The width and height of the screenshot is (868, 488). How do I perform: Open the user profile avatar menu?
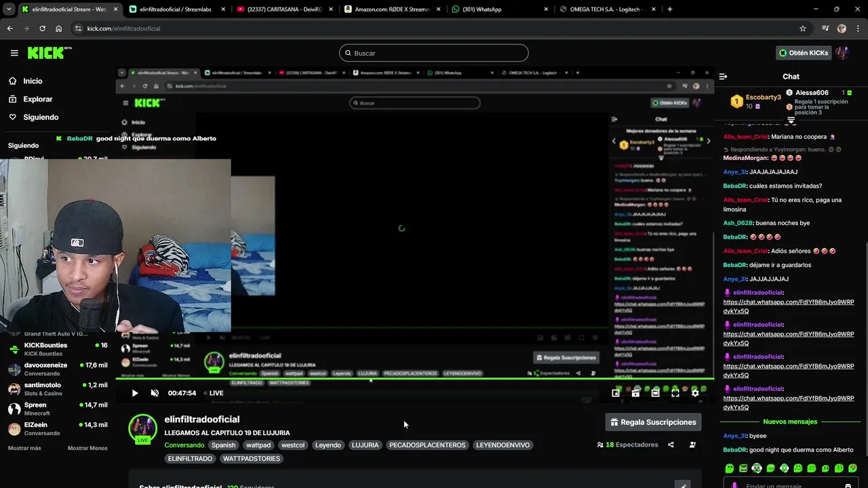(x=842, y=53)
